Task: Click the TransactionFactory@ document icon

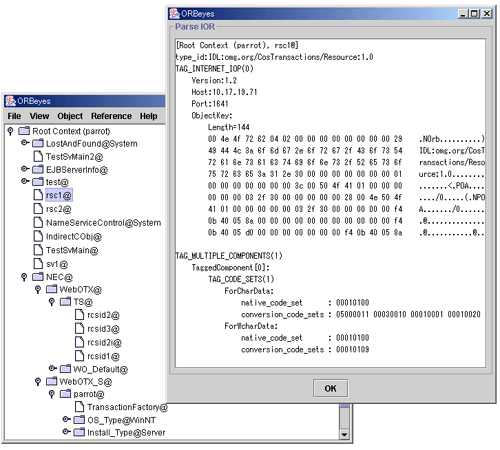Action: pos(79,407)
